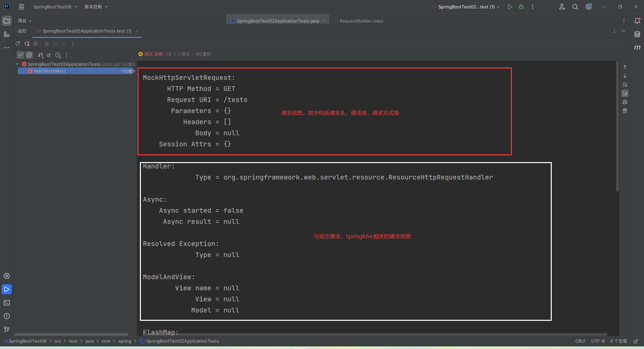
Task: Clear console output trash icon
Action: pyautogui.click(x=625, y=111)
